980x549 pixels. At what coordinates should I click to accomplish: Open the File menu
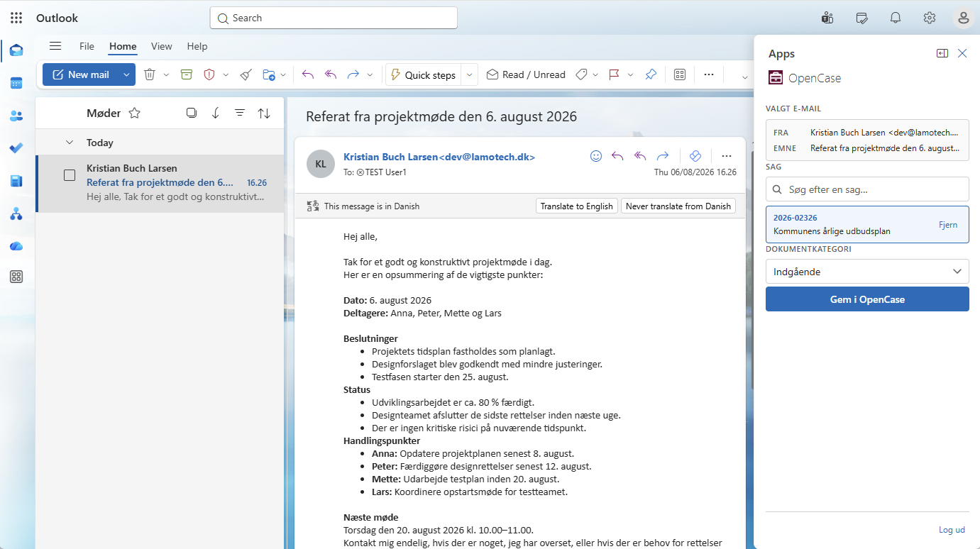[87, 46]
